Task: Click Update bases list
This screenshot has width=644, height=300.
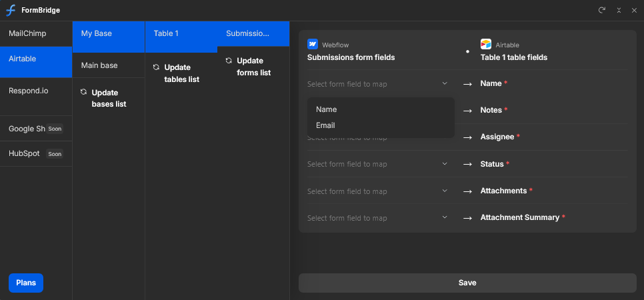Action: tap(109, 98)
